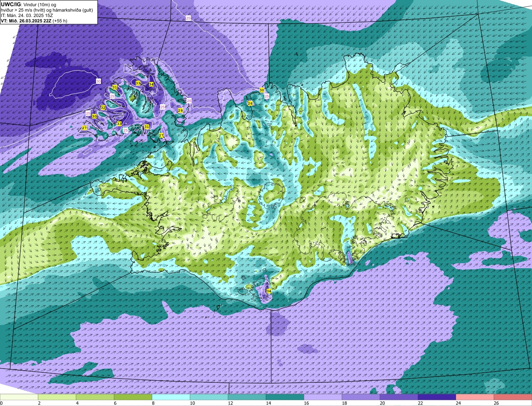Screen dimensions: 532x406
Task: Click the 'hámarkshviða (gult)' legend text line
Action: 47,10
